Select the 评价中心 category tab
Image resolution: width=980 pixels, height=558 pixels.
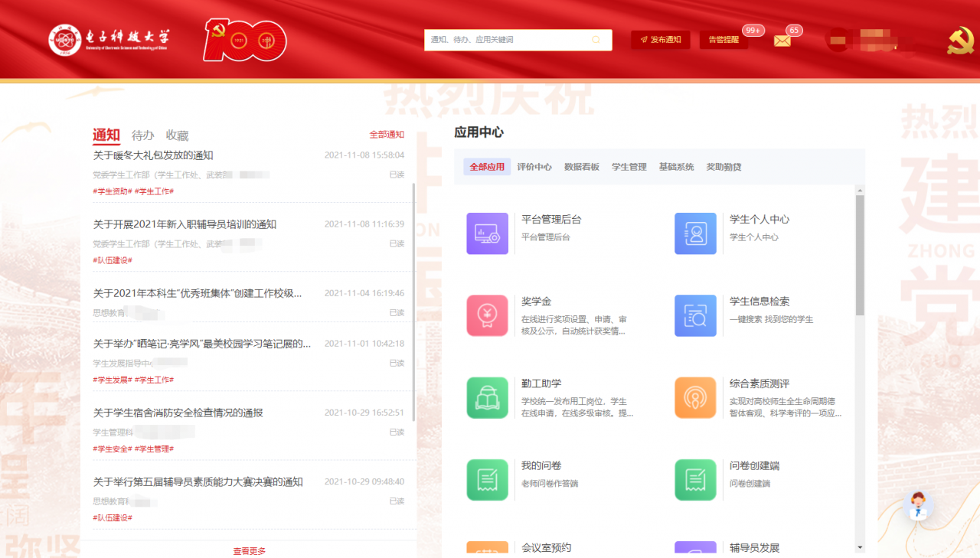pyautogui.click(x=534, y=167)
